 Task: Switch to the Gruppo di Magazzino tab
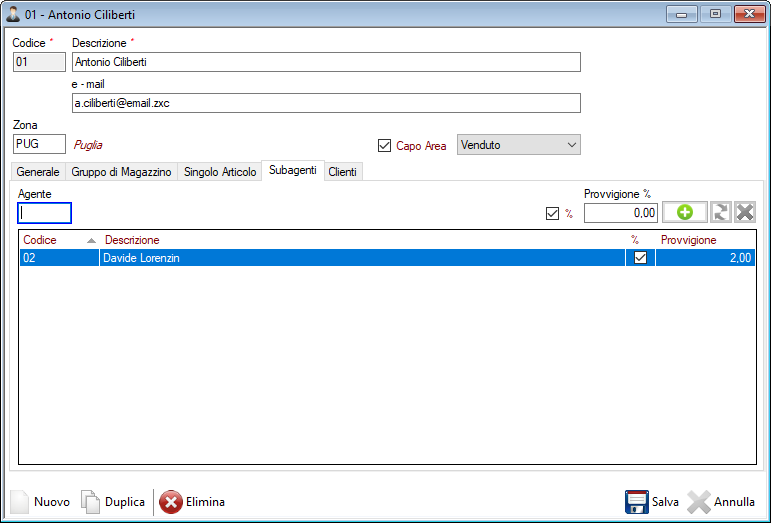coord(121,172)
